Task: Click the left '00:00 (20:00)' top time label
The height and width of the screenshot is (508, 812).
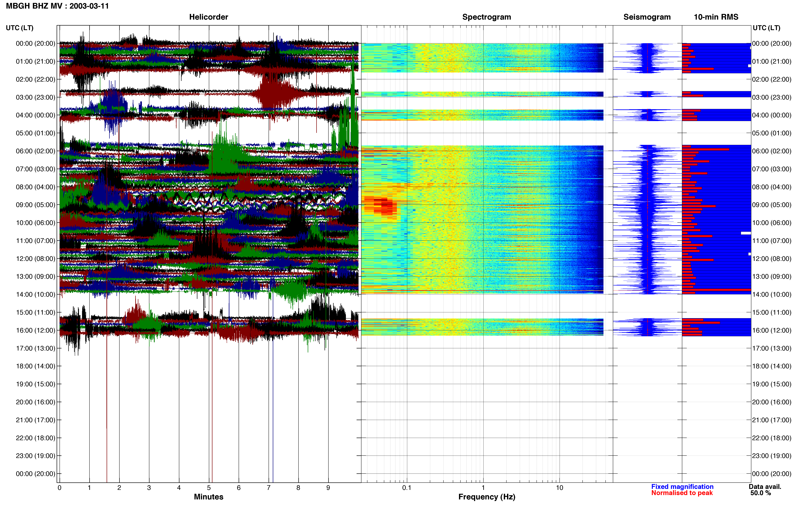Action: pyautogui.click(x=36, y=43)
